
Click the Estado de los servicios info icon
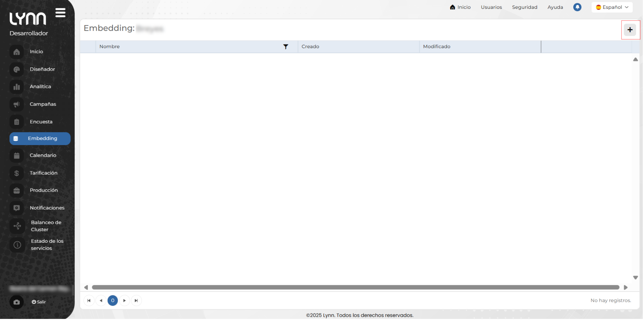17,245
